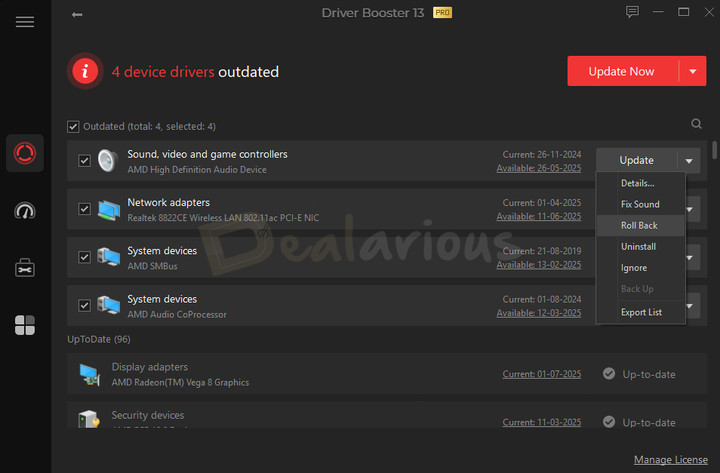Click the back arrow in title bar
The width and height of the screenshot is (720, 473).
coord(78,14)
